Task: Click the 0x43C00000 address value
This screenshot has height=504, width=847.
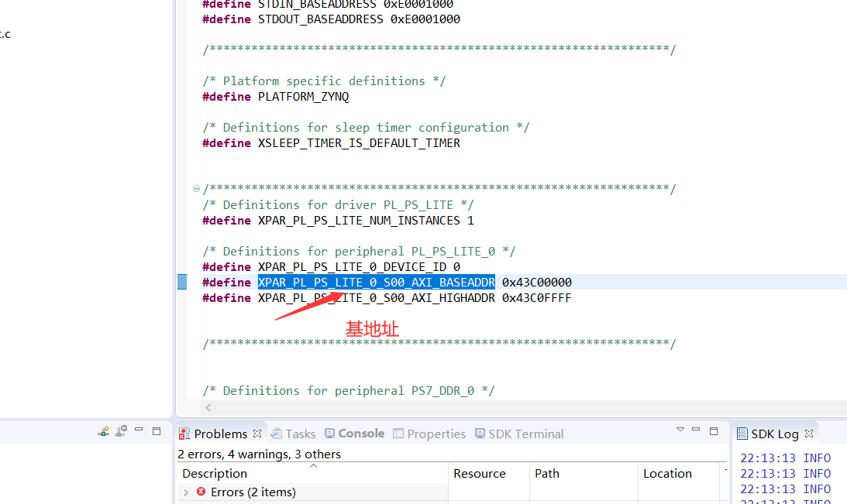Action: click(536, 283)
